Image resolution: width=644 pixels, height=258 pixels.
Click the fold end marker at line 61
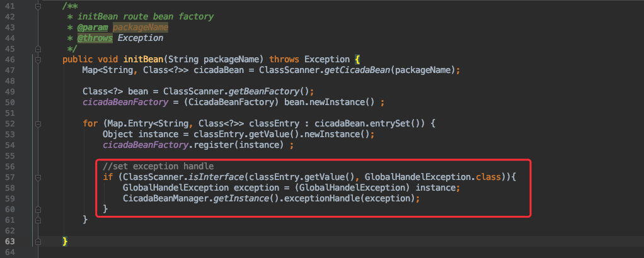[x=38, y=220]
